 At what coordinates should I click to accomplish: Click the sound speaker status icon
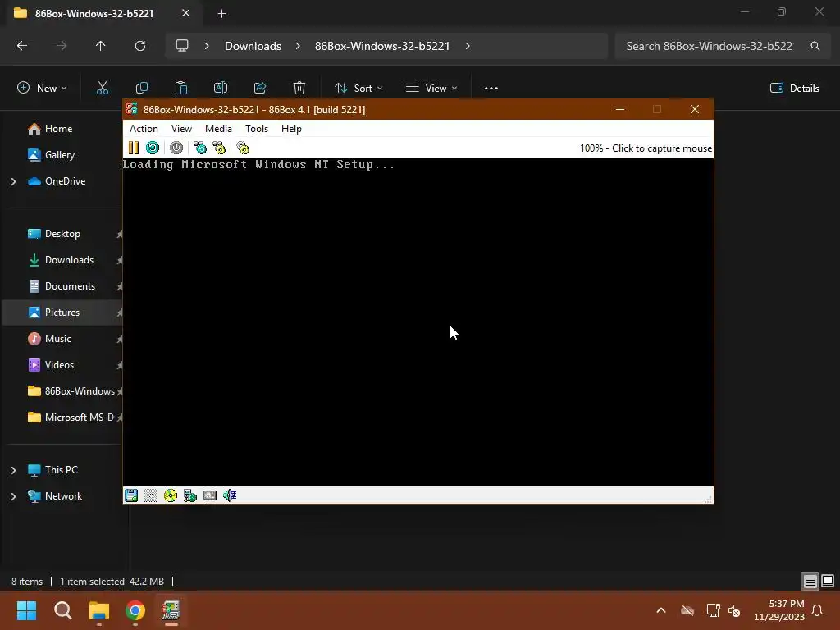(x=230, y=495)
